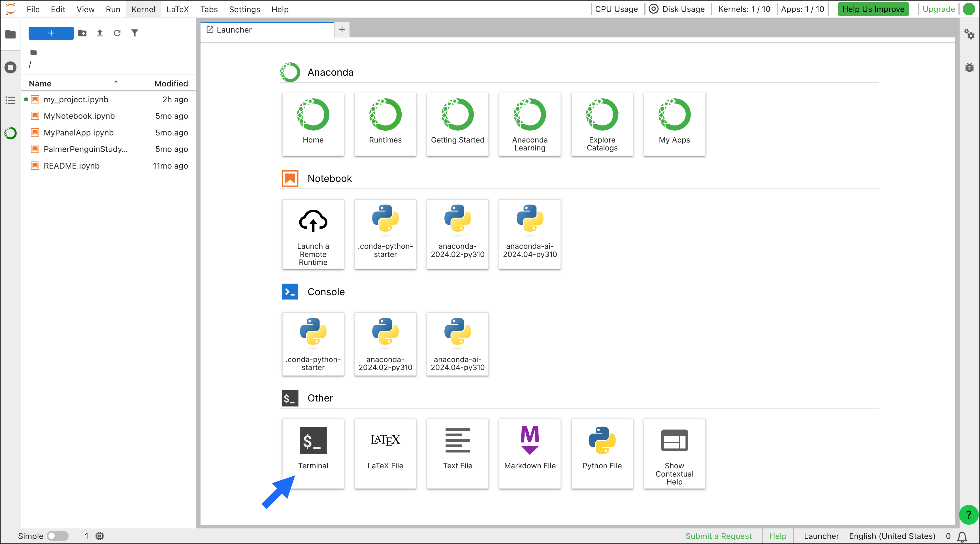980x544 pixels.
Task: Launch a Remote Runtime
Action: click(313, 234)
